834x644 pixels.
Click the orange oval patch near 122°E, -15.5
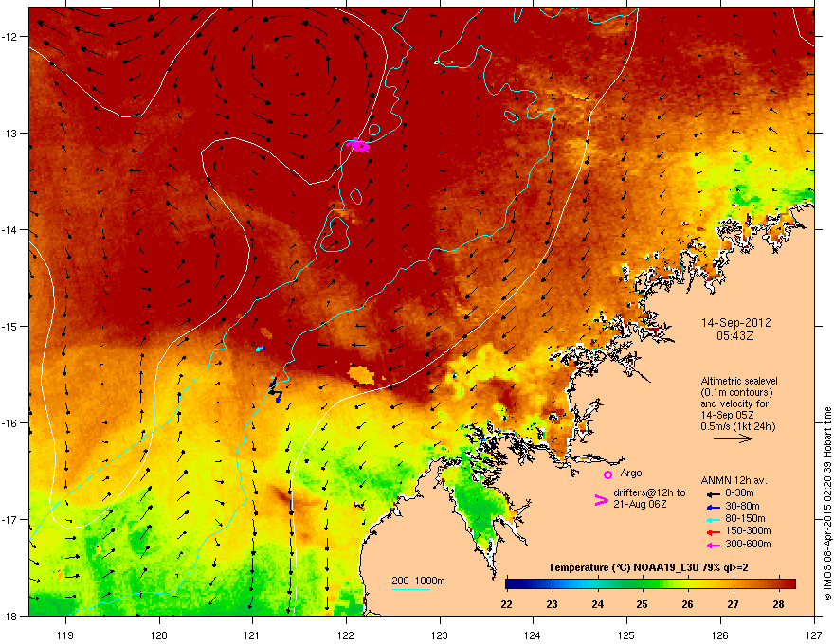click(361, 373)
